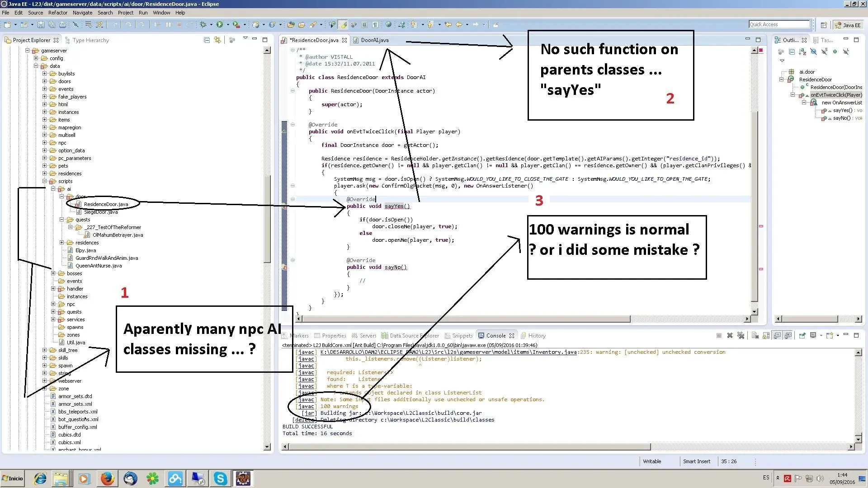Screen dimensions: 868x488
Task: Click Remove All Terminated Launches in Console
Action: [741, 335]
